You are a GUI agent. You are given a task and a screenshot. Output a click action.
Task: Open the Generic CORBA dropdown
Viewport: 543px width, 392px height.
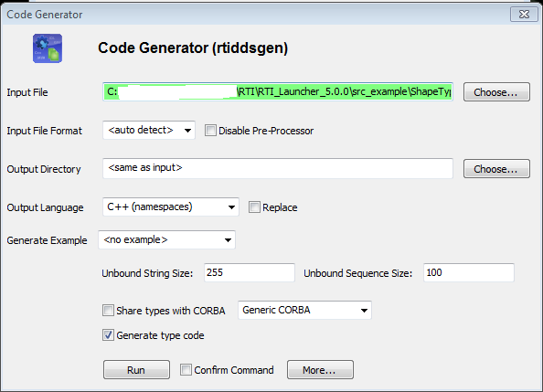point(304,310)
